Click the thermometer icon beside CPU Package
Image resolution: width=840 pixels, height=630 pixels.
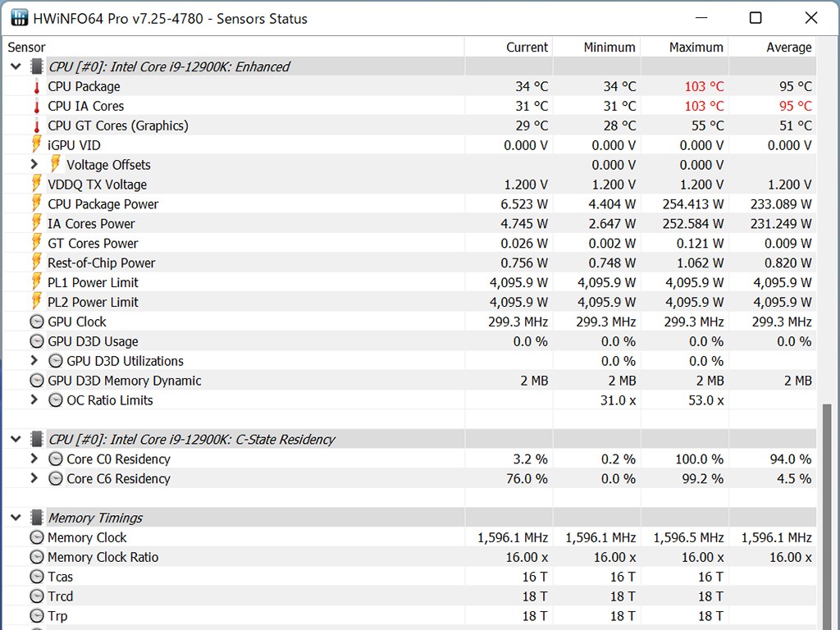click(x=36, y=87)
